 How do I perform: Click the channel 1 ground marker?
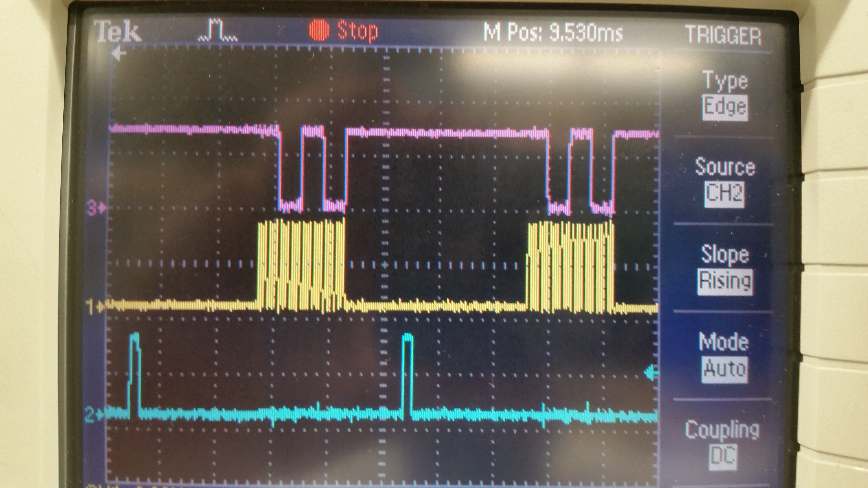click(95, 307)
